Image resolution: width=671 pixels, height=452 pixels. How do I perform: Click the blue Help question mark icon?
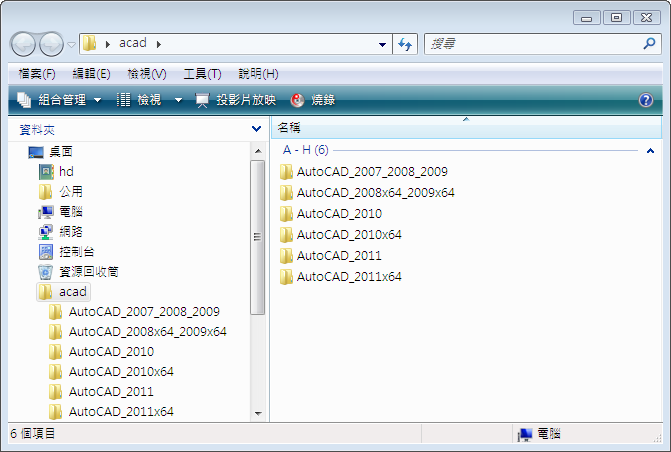click(x=646, y=100)
